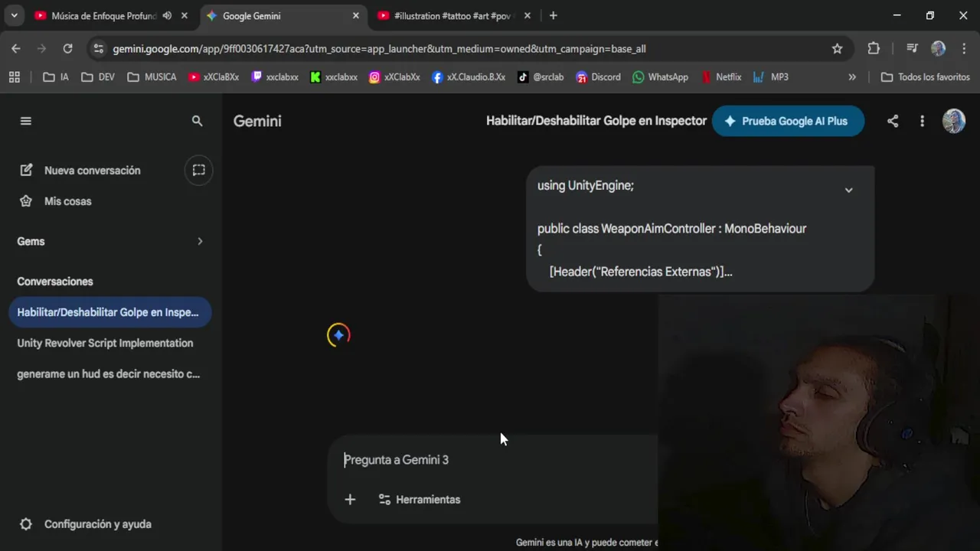The width and height of the screenshot is (980, 551).
Task: Open the Chrome profile avatar
Action: pyautogui.click(x=938, y=48)
